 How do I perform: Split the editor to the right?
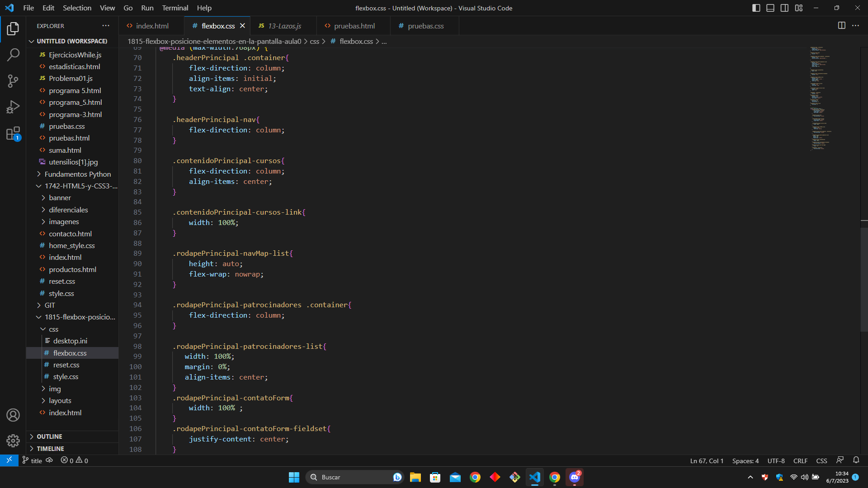coord(841,26)
